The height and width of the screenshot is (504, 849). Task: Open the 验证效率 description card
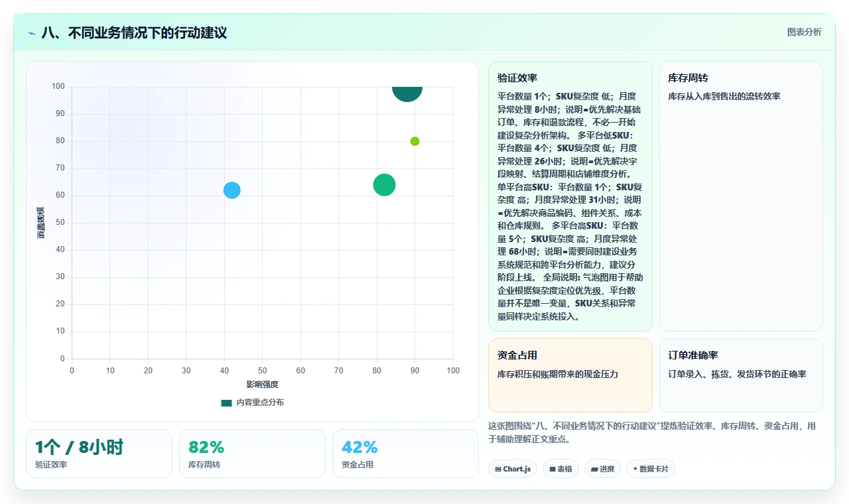coord(570,196)
